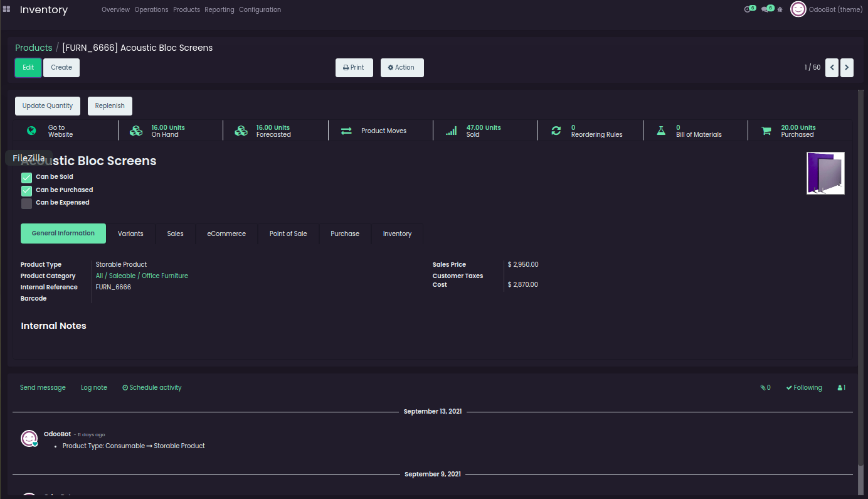
Task: Click Send message in chatter
Action: tap(43, 388)
